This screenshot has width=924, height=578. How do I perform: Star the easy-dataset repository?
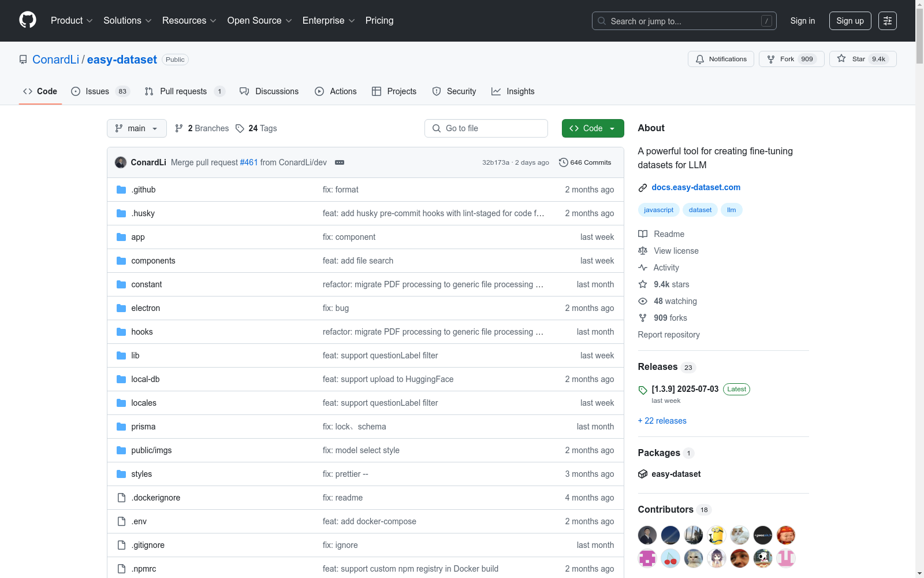pyautogui.click(x=863, y=59)
